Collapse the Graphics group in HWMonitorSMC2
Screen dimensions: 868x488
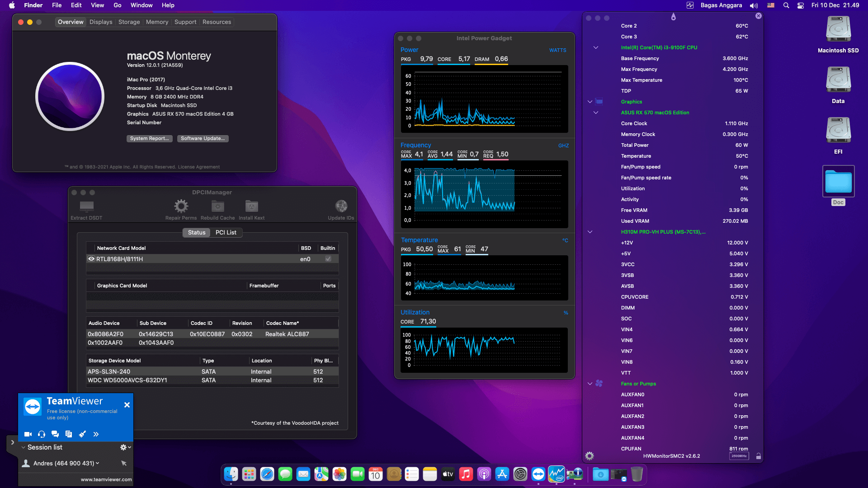coord(590,102)
